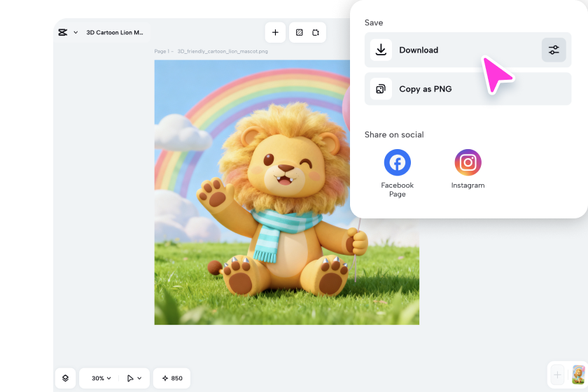Click the Facebook Page label
The height and width of the screenshot is (392, 588).
pyautogui.click(x=398, y=190)
